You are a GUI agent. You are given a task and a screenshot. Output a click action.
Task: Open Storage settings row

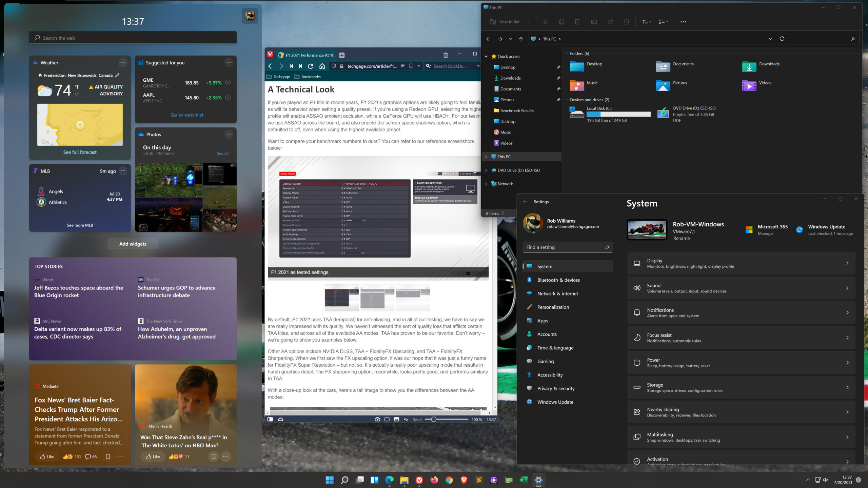coord(741,387)
